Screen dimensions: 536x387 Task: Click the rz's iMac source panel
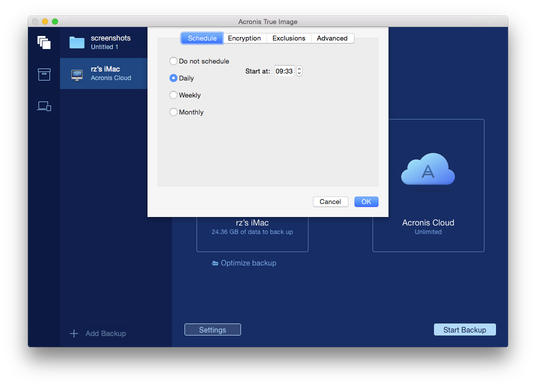point(252,234)
